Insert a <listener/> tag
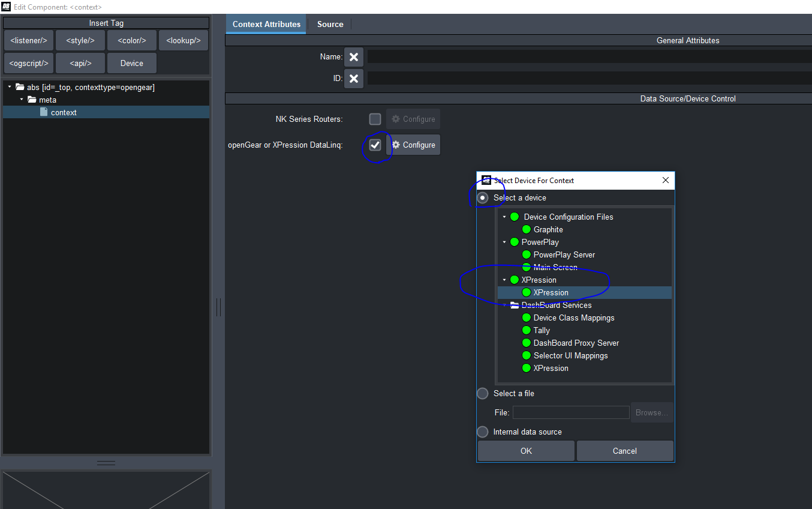Screen dimensions: 812x509 (29, 41)
